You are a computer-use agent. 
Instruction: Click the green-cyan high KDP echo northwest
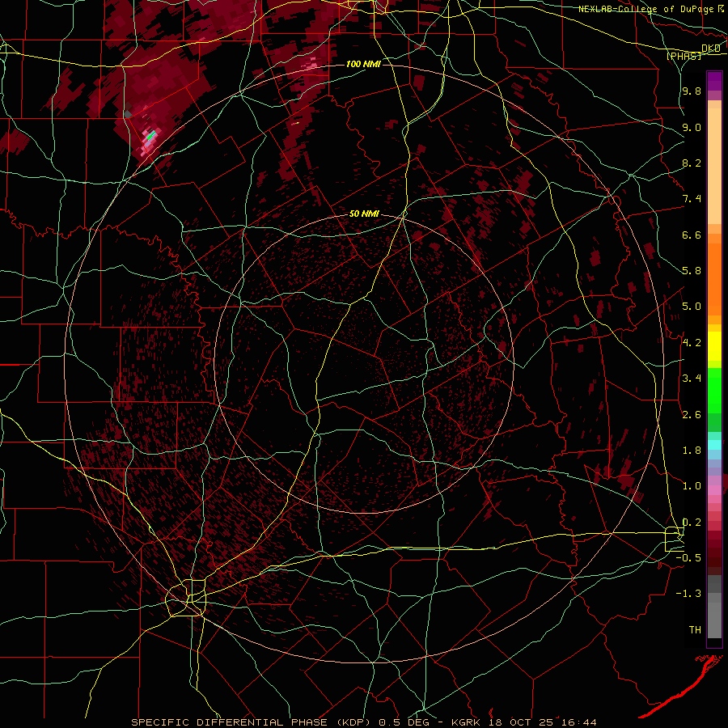point(151,136)
